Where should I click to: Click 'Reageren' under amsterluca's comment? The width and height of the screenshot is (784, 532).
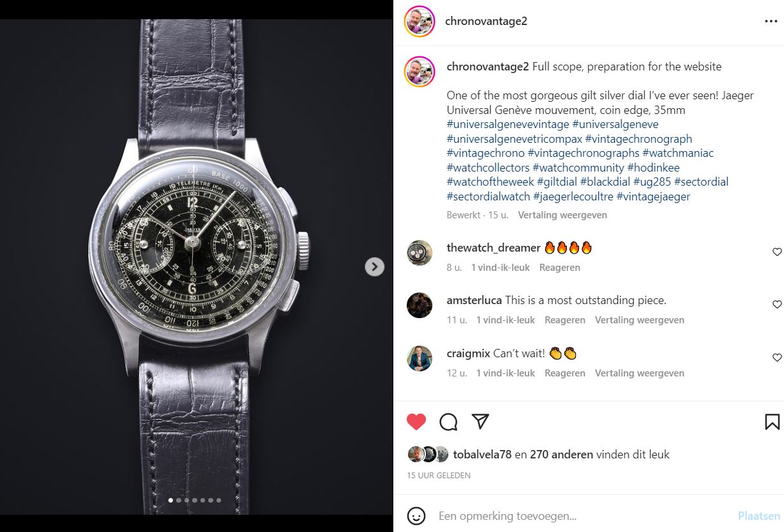564,320
